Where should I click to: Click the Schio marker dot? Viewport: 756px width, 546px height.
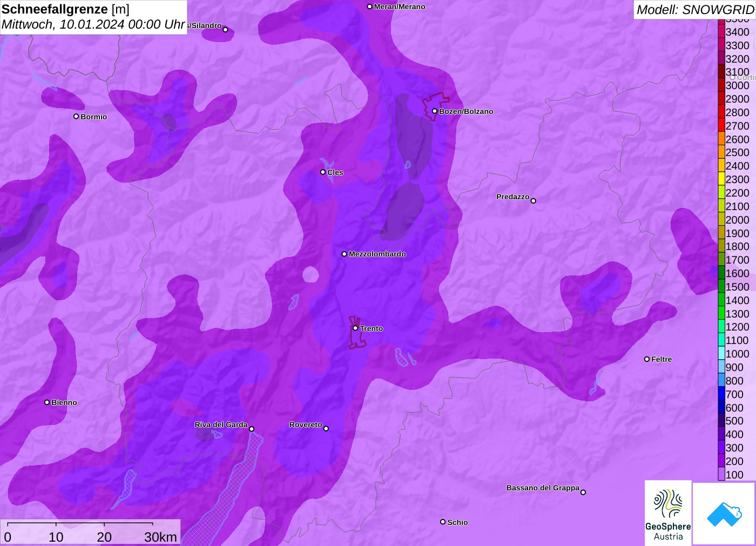[x=443, y=522]
